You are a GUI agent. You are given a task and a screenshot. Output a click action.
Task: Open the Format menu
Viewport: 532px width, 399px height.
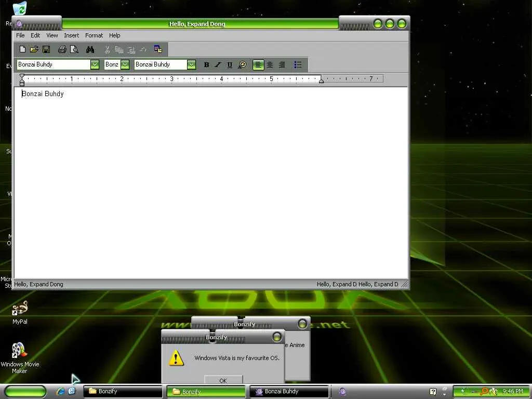(x=94, y=35)
